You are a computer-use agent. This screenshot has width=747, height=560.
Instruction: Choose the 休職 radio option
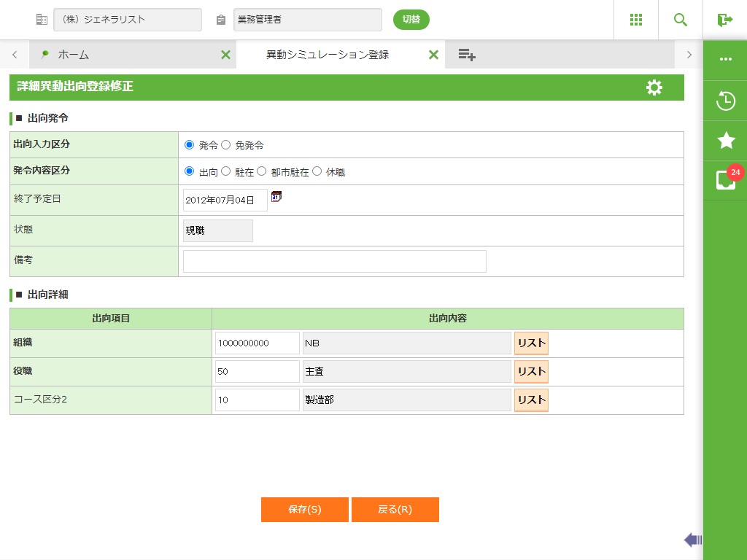(x=317, y=172)
